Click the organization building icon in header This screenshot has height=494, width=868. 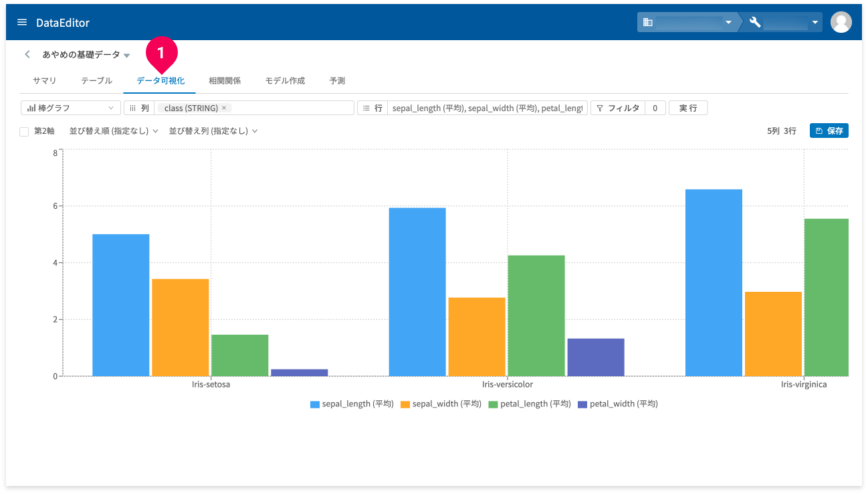tap(647, 22)
